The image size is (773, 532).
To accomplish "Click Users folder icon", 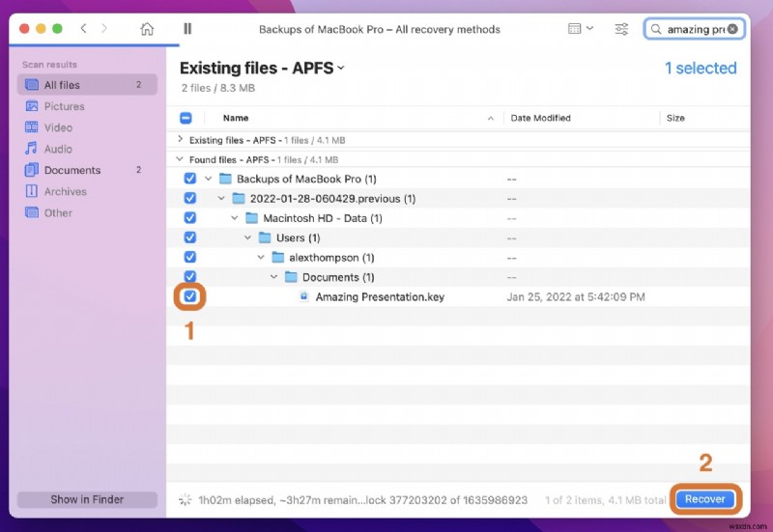I will (x=265, y=238).
